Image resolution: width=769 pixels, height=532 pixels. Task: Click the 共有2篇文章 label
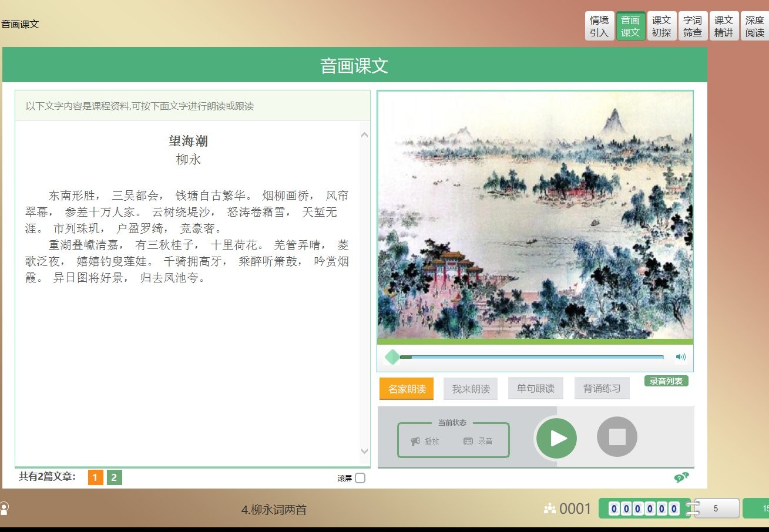47,477
